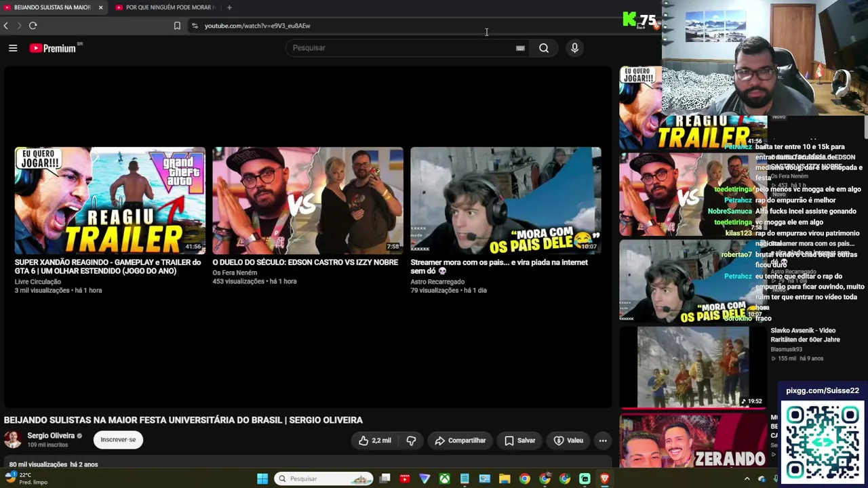Open File Explorer folder on taskbar
Viewport: 868px width, 488px height.
[505, 479]
